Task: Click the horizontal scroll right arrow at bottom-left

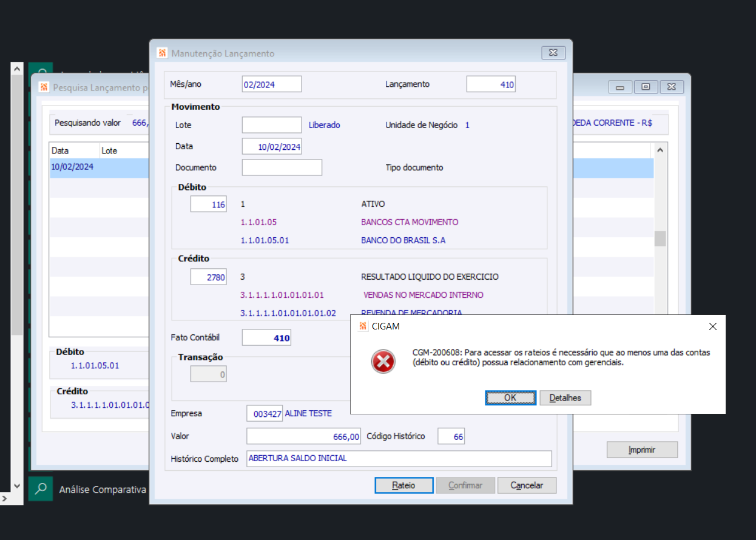Action: click(x=4, y=499)
